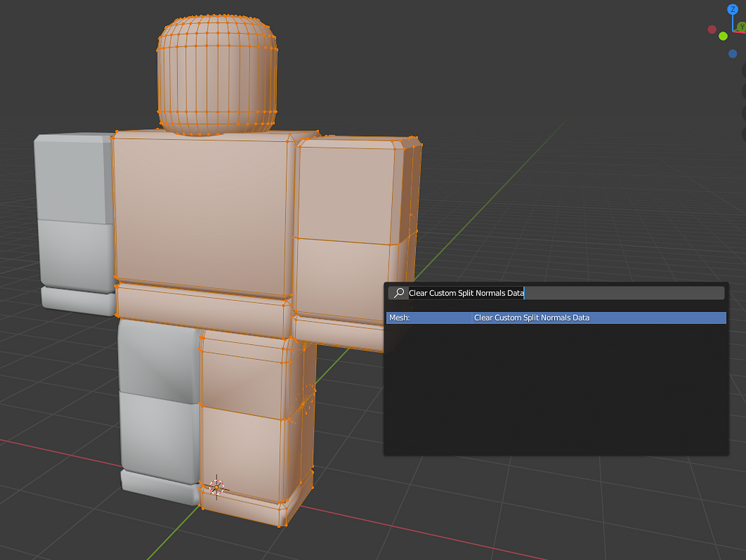746x560 pixels.
Task: Toggle view to front by clicking the Y gizmo axis
Action: click(x=742, y=26)
